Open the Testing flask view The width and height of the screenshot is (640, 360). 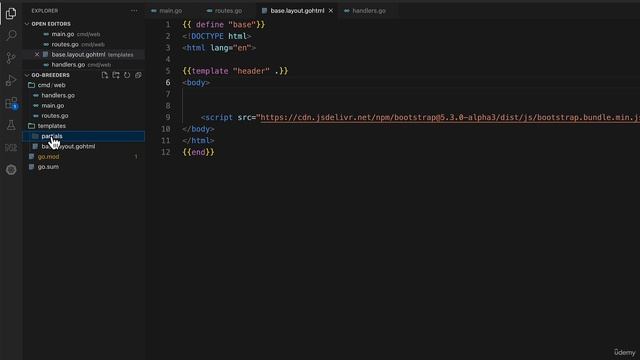pos(11,125)
